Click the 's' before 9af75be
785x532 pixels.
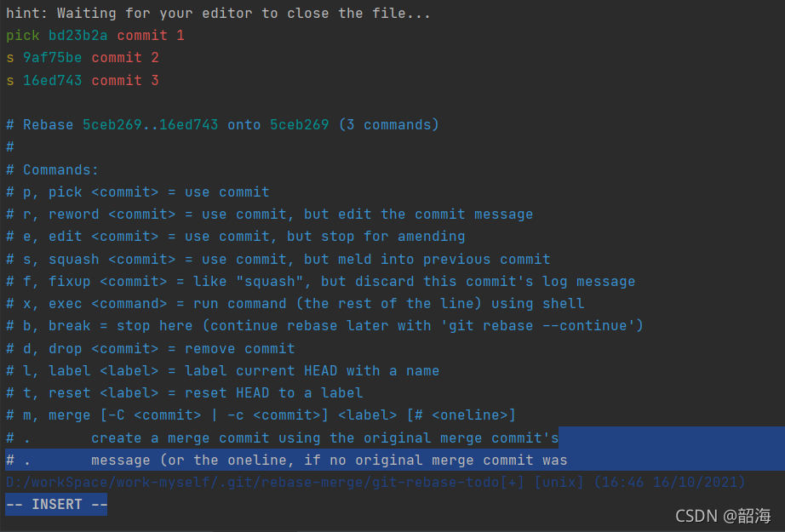[x=10, y=58]
